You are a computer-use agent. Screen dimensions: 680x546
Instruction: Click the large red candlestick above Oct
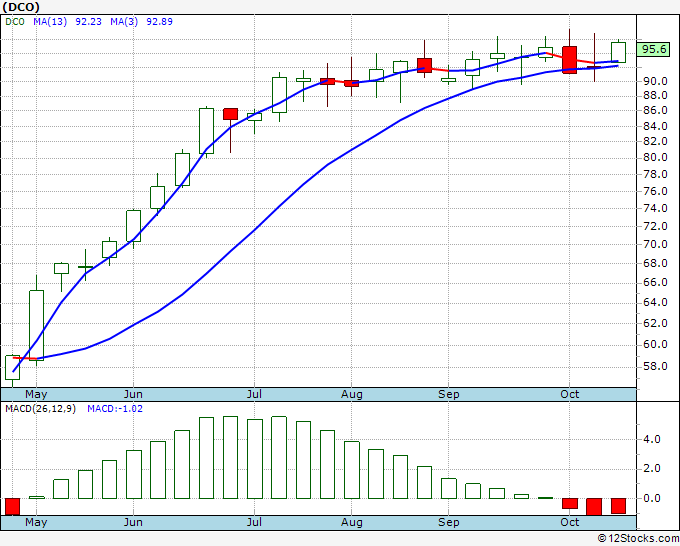click(x=569, y=60)
